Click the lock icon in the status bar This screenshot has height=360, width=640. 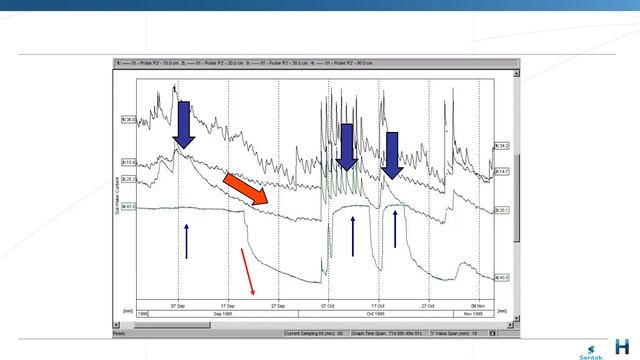492,333
